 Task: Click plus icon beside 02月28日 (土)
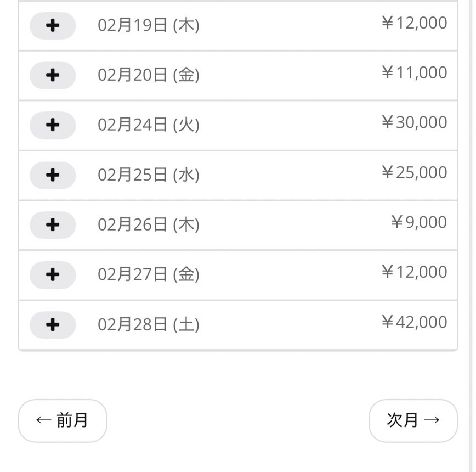(53, 325)
